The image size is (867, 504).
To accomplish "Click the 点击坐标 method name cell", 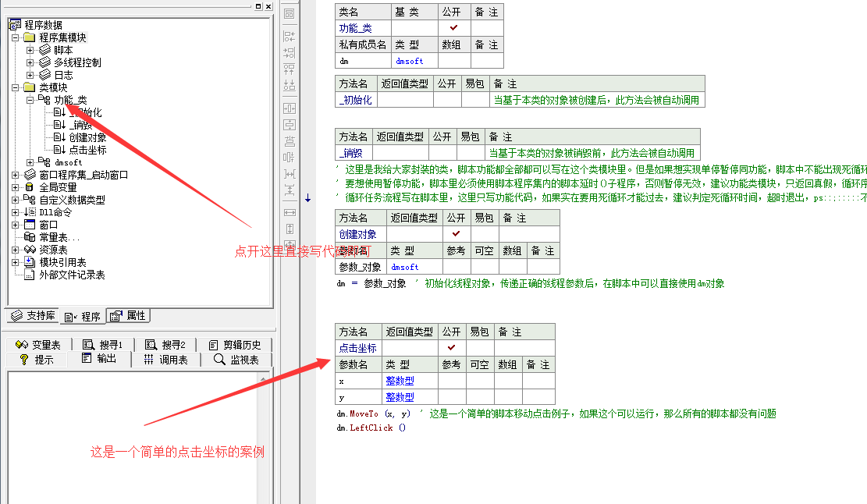I will [x=358, y=348].
